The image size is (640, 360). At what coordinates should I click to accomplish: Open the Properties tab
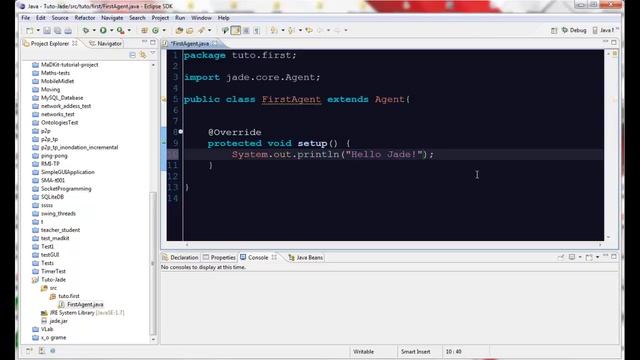[219, 258]
